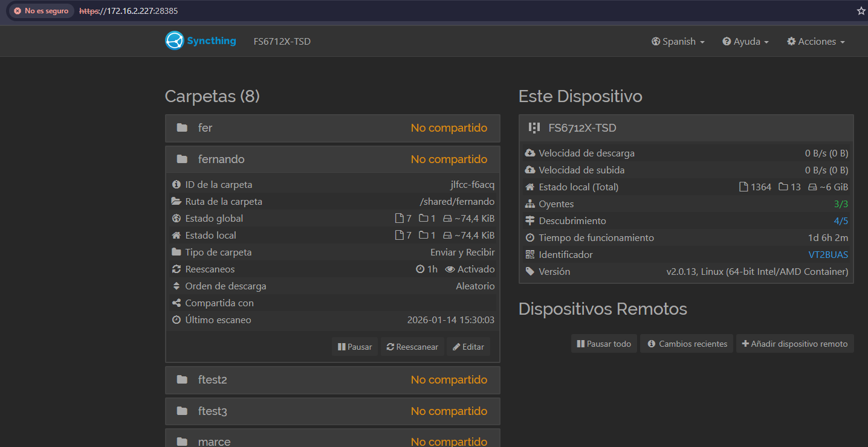
Task: Click the folder icon beside fer
Action: [x=182, y=128]
